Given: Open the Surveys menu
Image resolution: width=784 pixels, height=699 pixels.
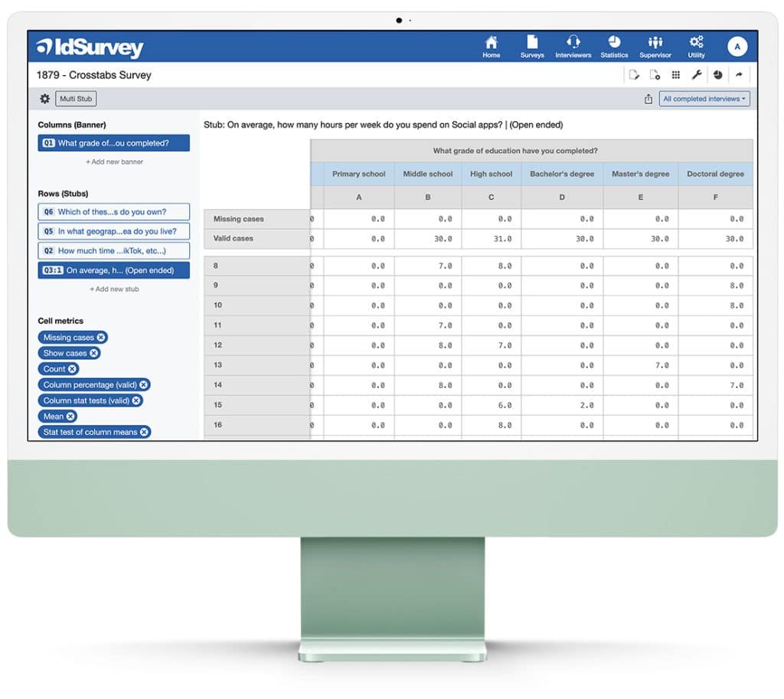Looking at the screenshot, I should click(532, 46).
